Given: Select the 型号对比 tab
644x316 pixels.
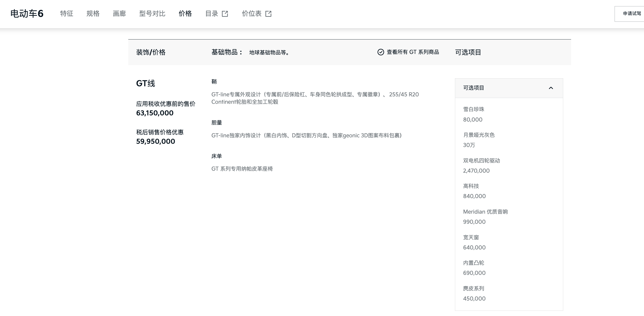Looking at the screenshot, I should (152, 14).
